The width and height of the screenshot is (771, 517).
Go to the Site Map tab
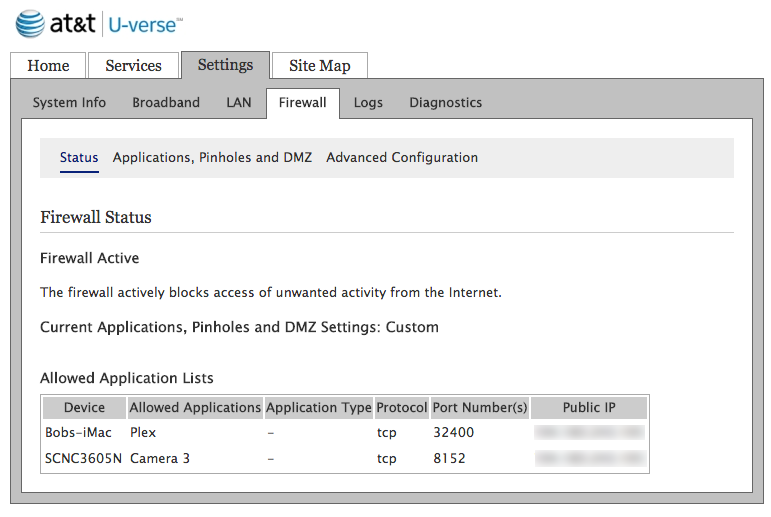click(319, 66)
